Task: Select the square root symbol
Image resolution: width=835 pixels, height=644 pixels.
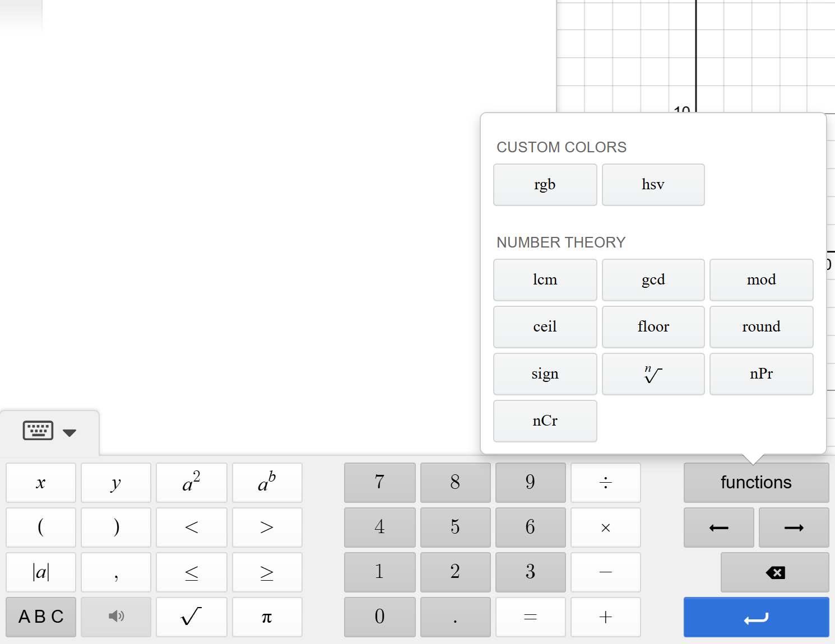Action: 191,617
